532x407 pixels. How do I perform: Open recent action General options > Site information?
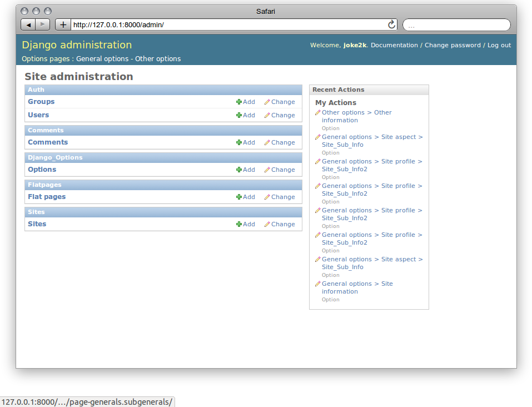pos(357,287)
